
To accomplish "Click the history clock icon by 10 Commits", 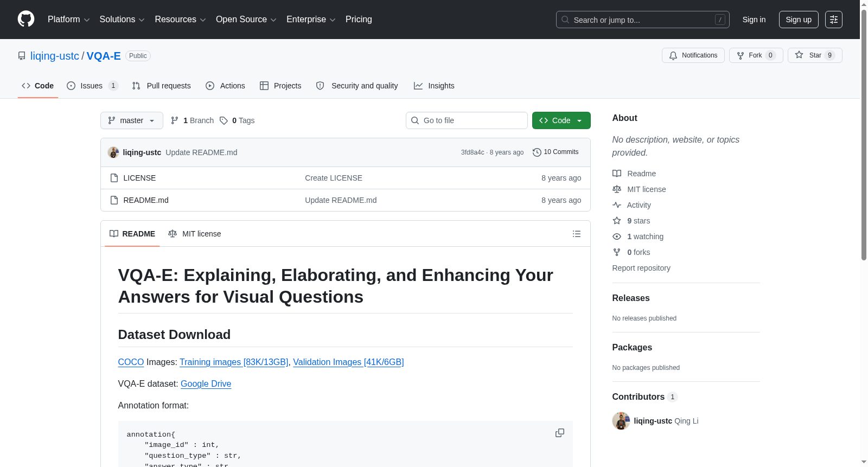I will 537,152.
